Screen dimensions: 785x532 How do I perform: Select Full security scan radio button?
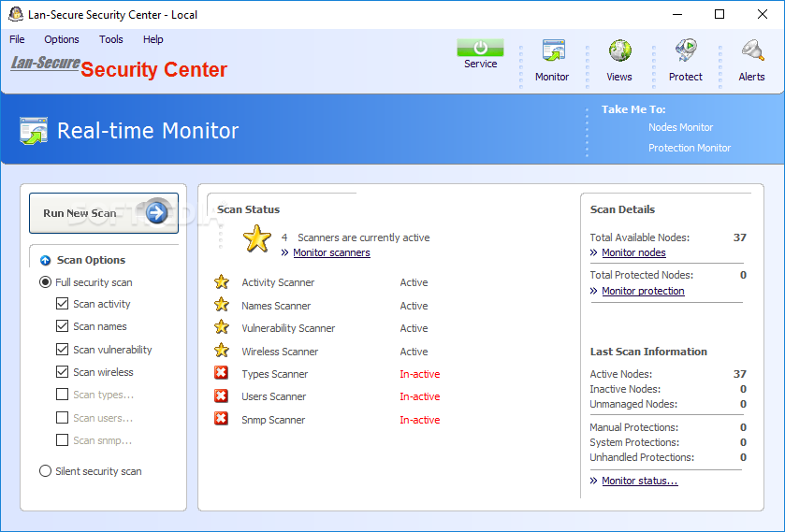coord(45,282)
